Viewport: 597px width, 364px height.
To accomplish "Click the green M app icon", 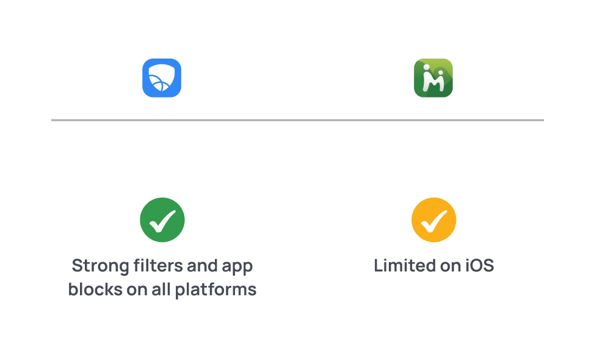I will pyautogui.click(x=433, y=78).
